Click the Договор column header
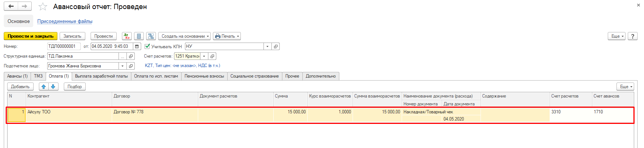 tap(155, 100)
